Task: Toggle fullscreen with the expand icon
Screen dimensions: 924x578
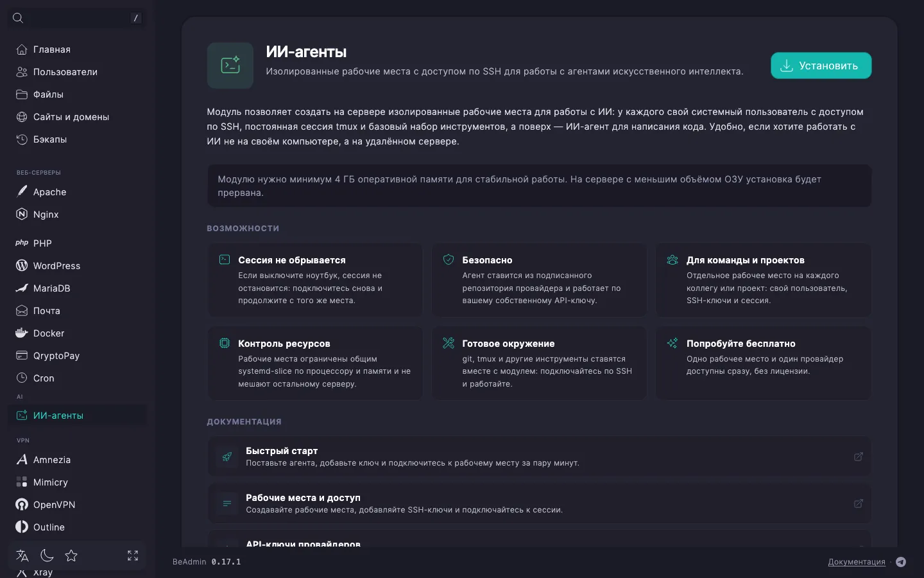Action: (x=133, y=556)
